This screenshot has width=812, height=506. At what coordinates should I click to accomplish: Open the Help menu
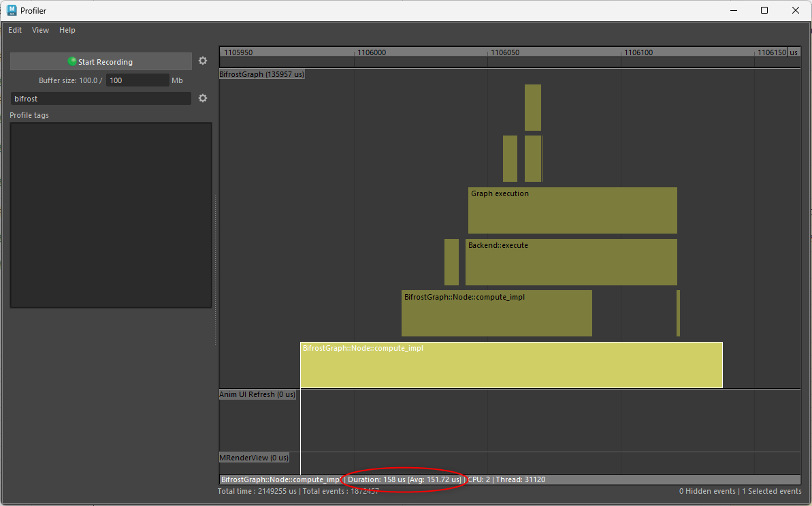tap(67, 30)
